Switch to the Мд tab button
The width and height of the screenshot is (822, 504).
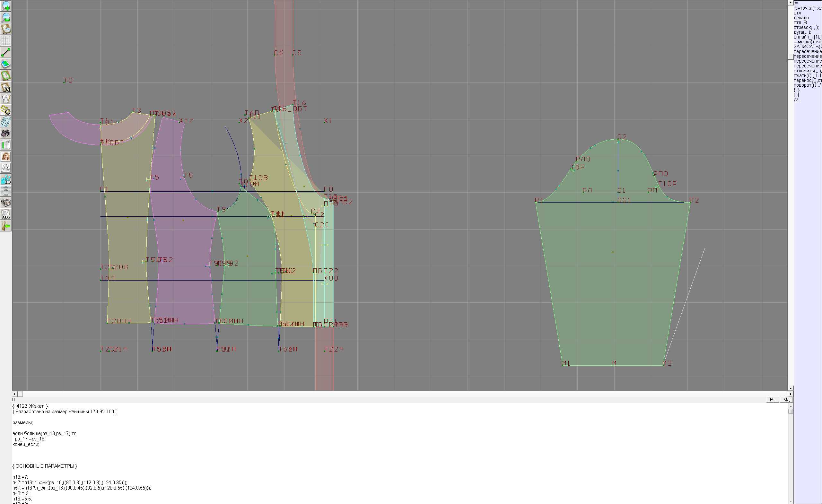[786, 399]
